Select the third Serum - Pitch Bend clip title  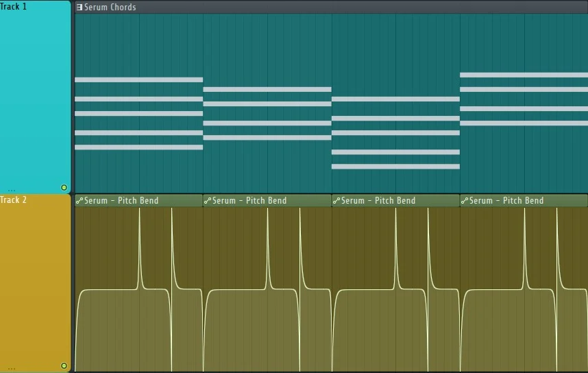point(378,201)
